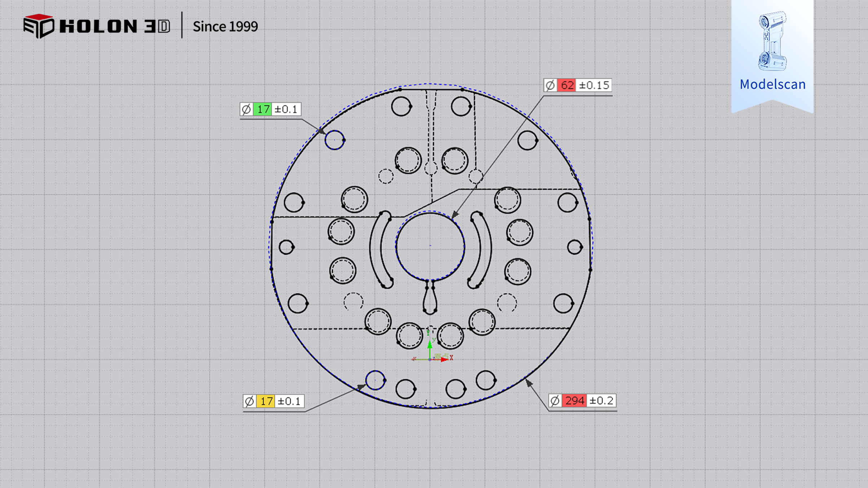Click the diameter symbol in the yellow 17 label

249,401
